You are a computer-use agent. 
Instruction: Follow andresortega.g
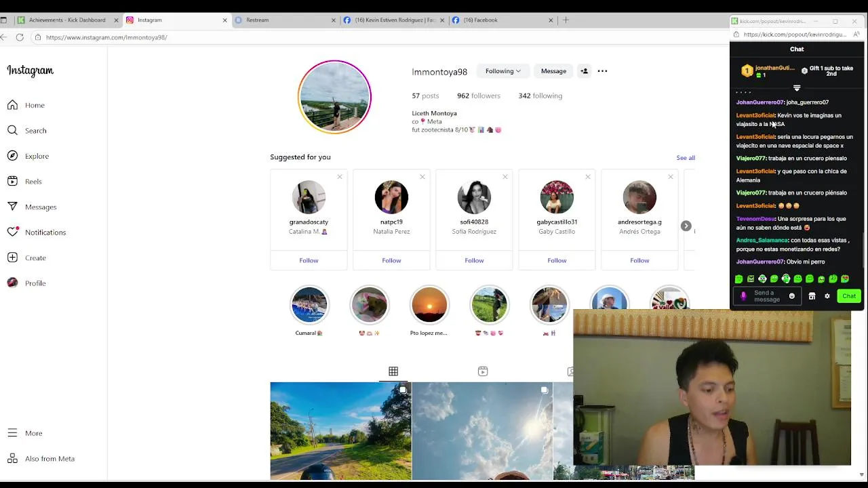[x=639, y=260]
